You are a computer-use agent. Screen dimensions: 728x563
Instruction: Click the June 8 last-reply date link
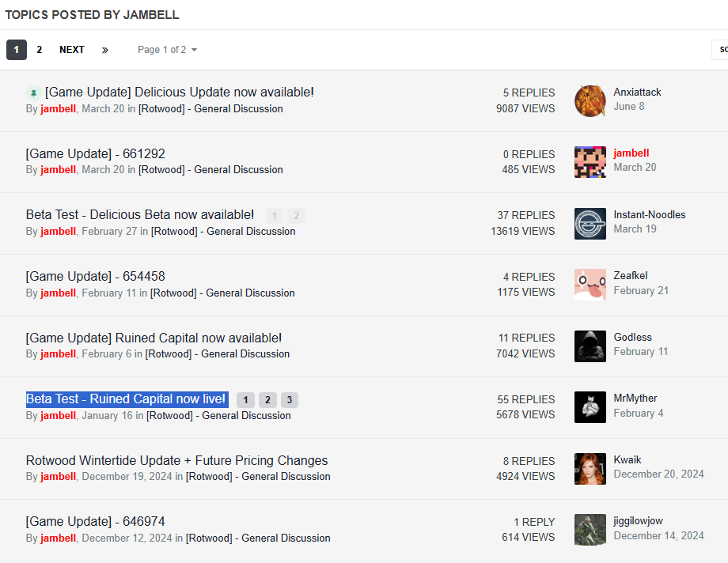tap(629, 106)
